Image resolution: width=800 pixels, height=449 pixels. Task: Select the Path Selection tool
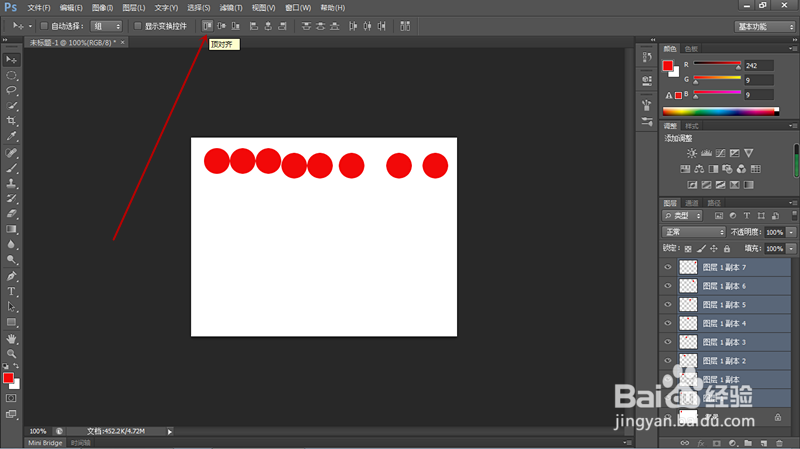11,307
